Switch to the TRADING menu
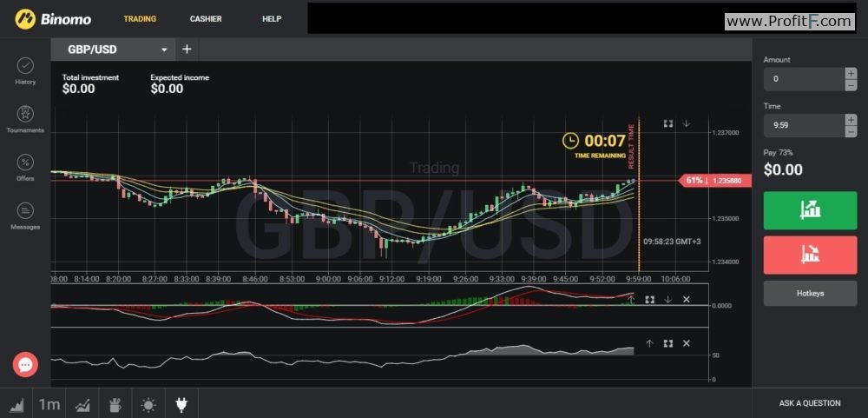This screenshot has width=868, height=418. coord(140,19)
